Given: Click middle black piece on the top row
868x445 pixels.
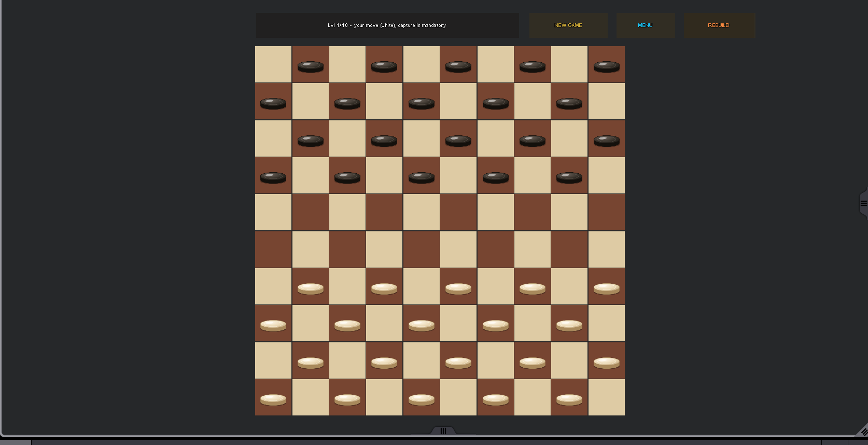Looking at the screenshot, I should [458, 66].
